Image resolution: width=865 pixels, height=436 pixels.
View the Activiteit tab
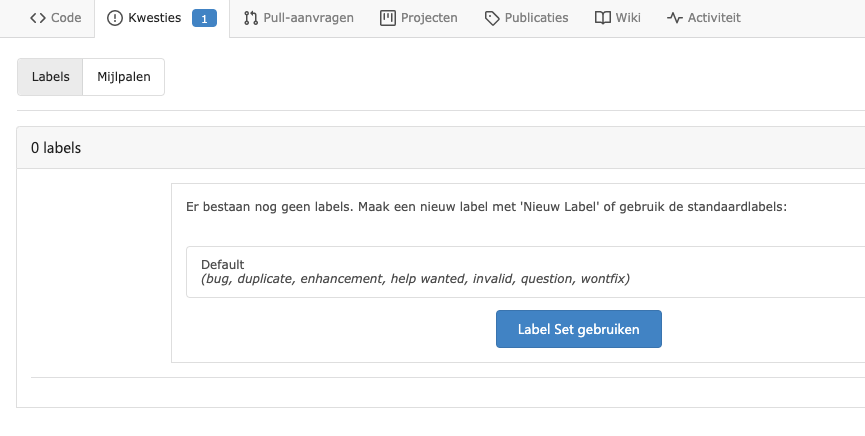click(x=703, y=18)
